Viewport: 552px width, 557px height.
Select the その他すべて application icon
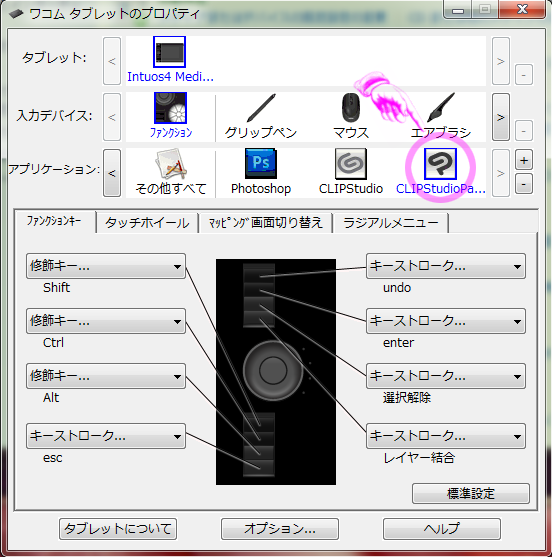point(171,164)
